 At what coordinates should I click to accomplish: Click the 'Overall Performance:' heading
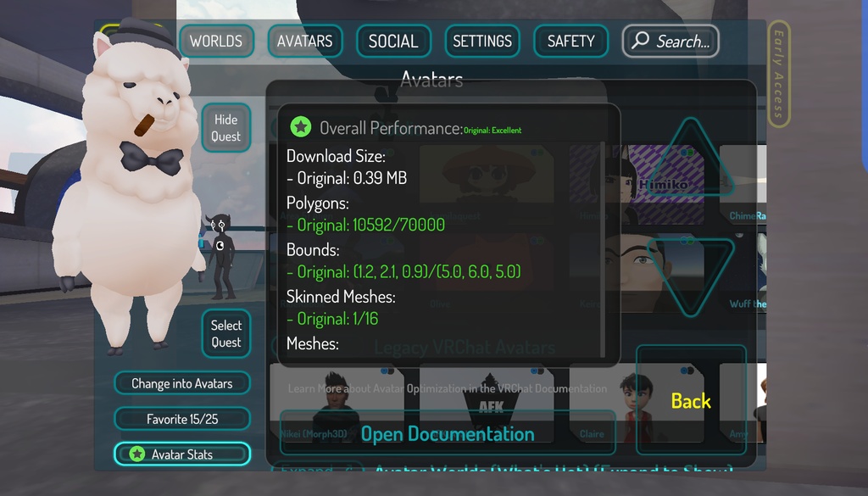click(x=391, y=128)
